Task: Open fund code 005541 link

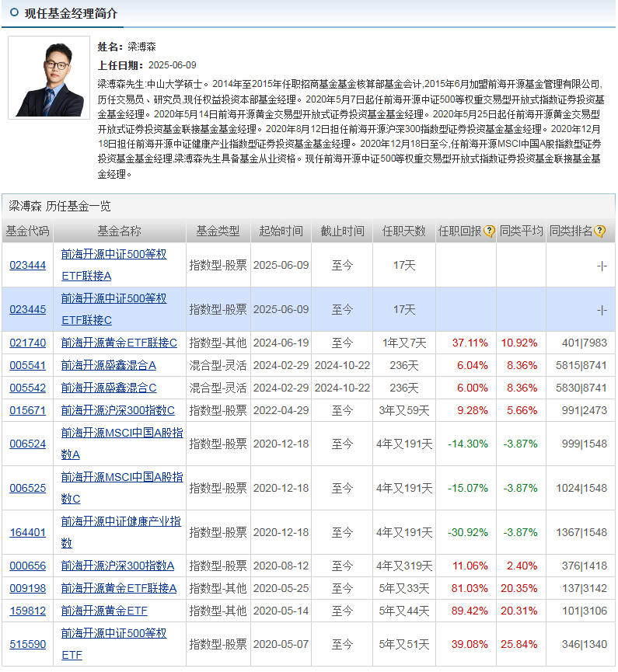Action: pos(28,366)
